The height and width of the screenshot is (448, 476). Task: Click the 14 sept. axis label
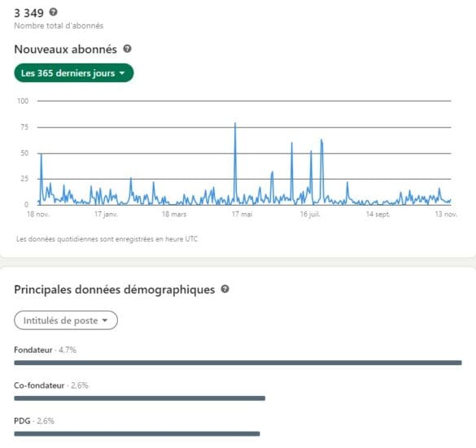click(x=378, y=214)
